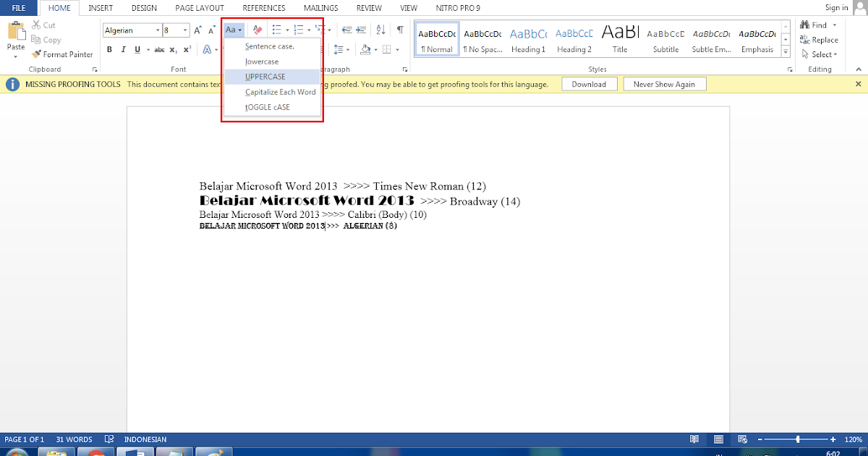Viewport: 868px width, 456px height.
Task: Apply superscript formatting
Action: (x=187, y=50)
